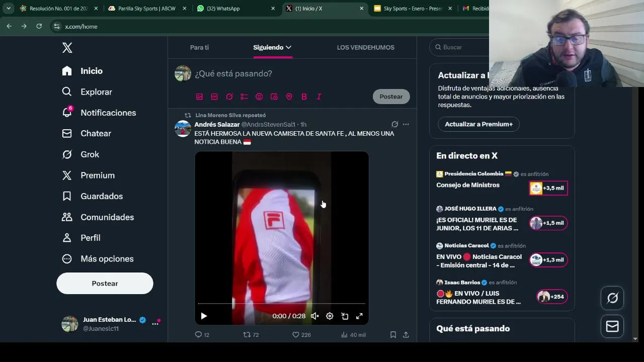Image resolution: width=644 pixels, height=362 pixels.
Task: Switch to Parrilla Sky Sports tab
Action: 148,9
